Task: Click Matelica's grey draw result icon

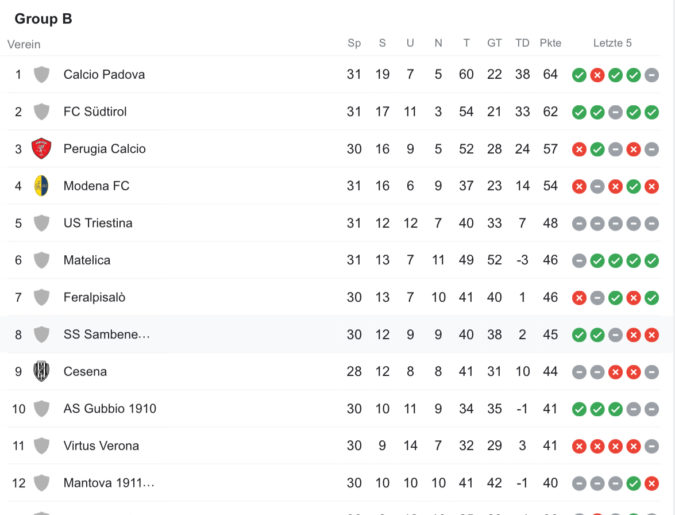Action: point(579,261)
